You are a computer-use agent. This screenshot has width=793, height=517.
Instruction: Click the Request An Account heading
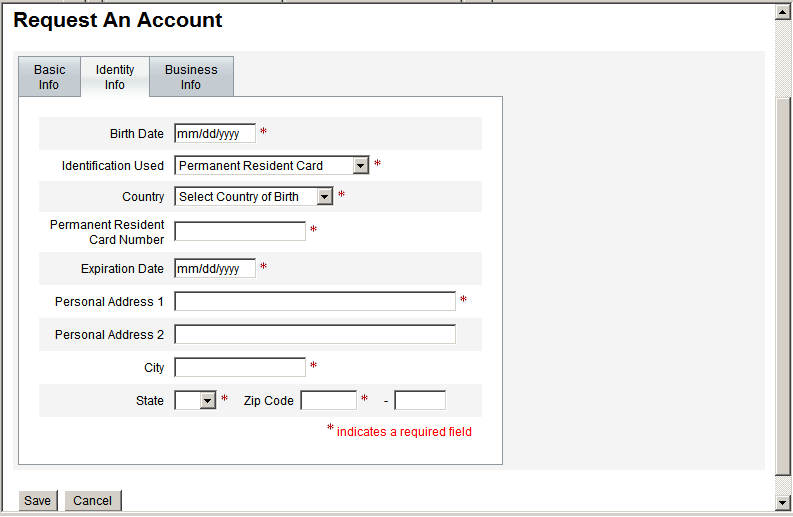pos(118,20)
